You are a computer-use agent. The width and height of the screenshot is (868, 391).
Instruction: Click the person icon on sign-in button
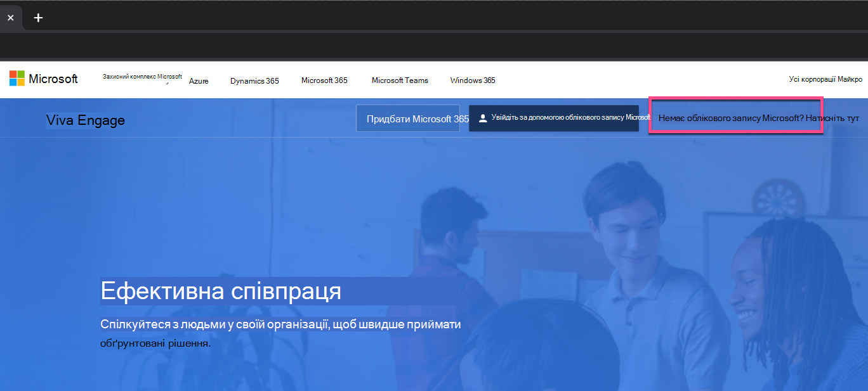tap(483, 119)
